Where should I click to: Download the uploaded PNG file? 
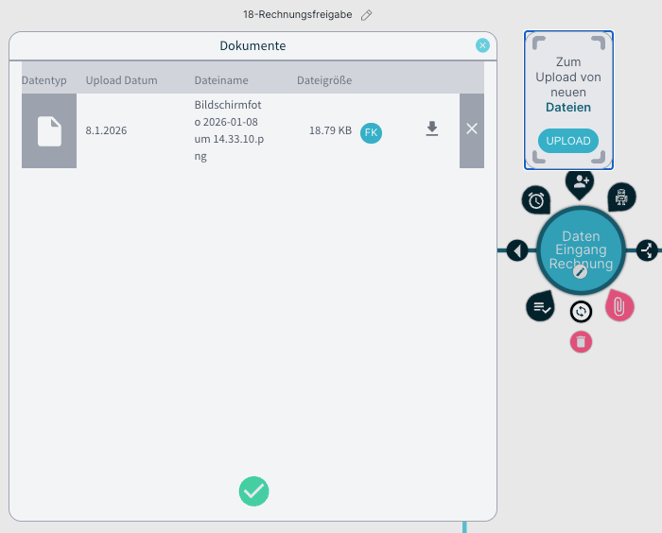click(x=432, y=129)
